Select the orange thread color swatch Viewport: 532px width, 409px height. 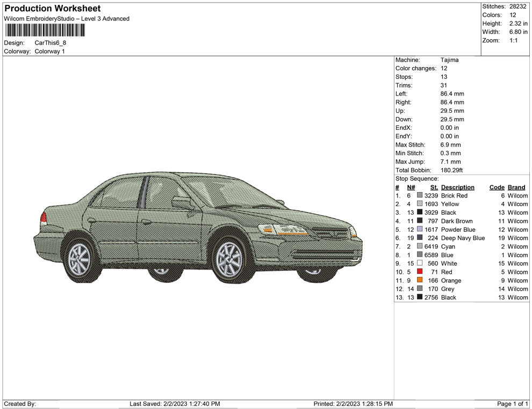click(x=420, y=280)
